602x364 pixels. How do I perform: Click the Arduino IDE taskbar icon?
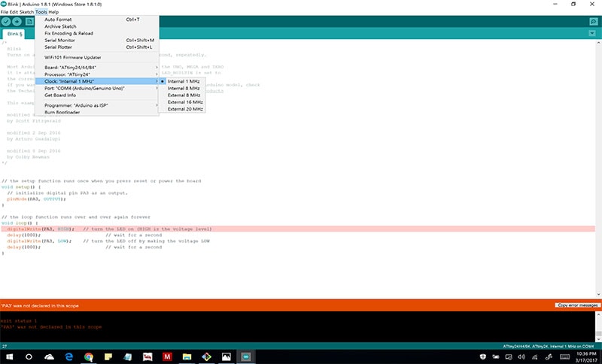tap(246, 356)
